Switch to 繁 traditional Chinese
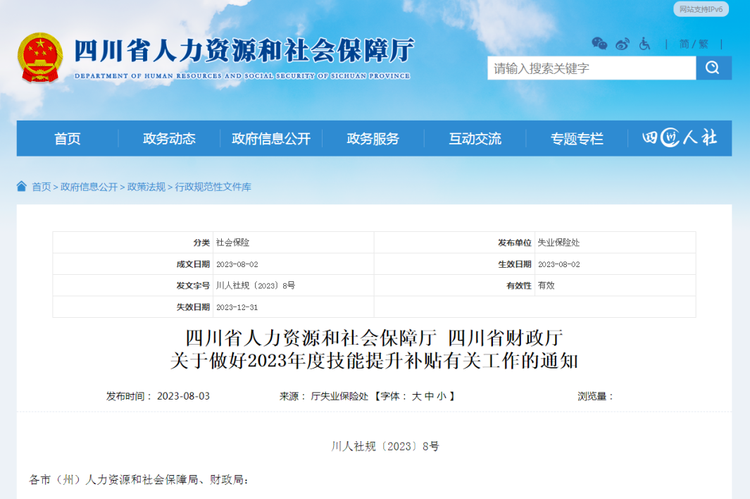 (703, 44)
